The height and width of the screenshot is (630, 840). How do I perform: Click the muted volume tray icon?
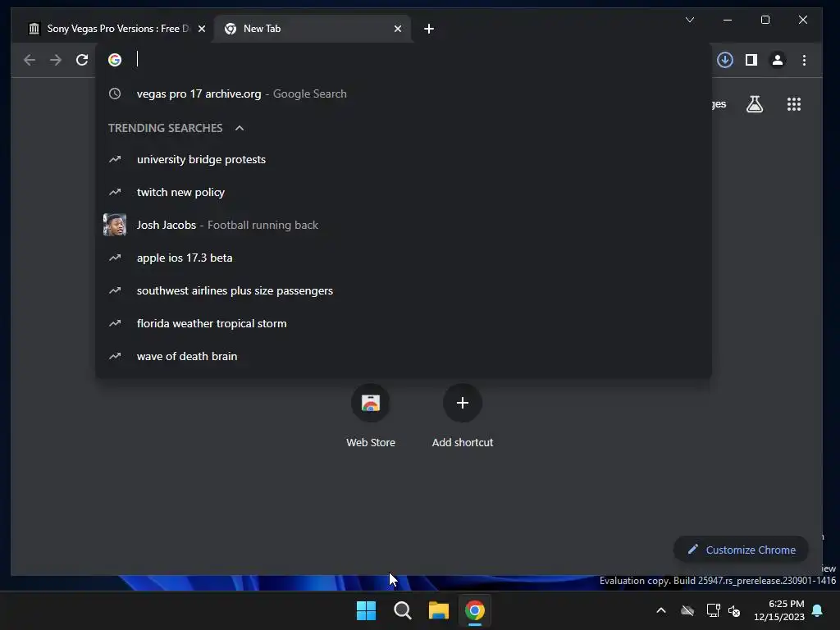point(734,610)
